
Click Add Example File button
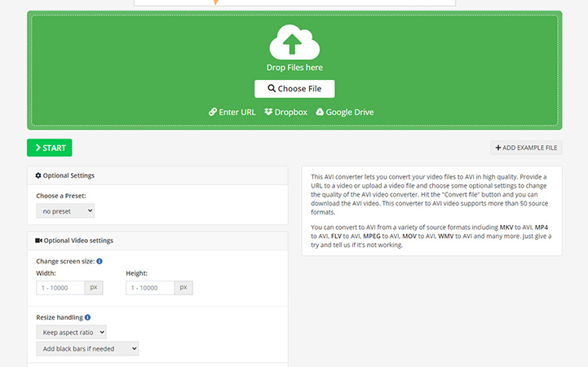[x=526, y=148]
